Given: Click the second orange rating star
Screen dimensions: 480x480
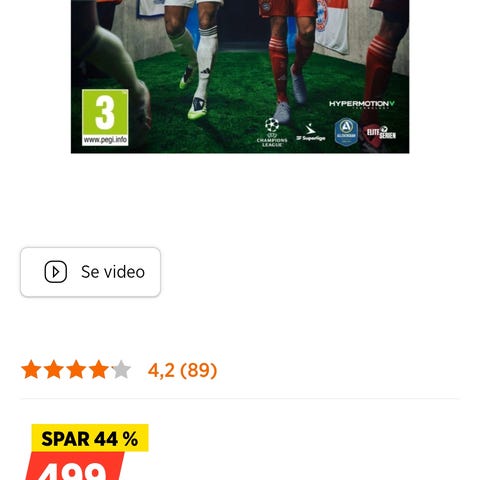Looking at the screenshot, I should tap(54, 369).
